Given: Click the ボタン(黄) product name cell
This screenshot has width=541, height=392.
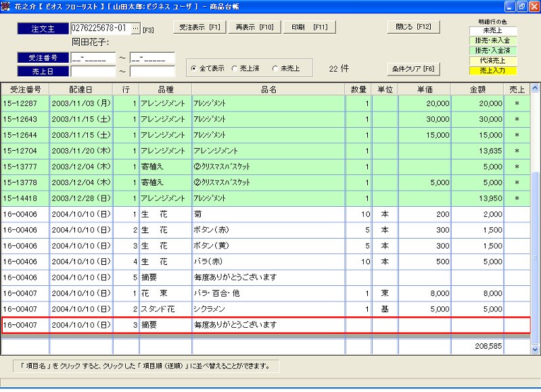Looking at the screenshot, I should click(268, 246).
